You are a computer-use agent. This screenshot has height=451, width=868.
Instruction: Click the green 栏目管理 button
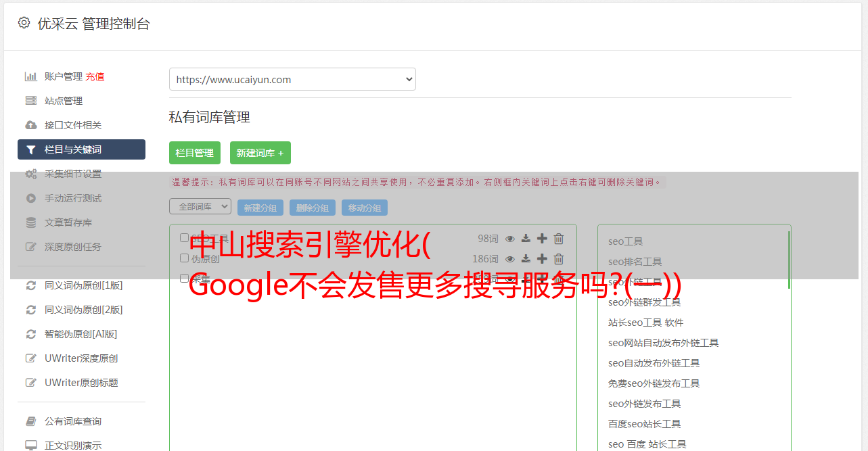[x=195, y=153]
